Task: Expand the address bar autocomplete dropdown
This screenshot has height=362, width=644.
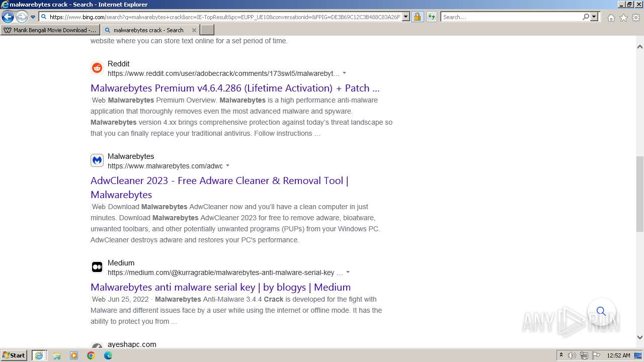Action: [406, 17]
